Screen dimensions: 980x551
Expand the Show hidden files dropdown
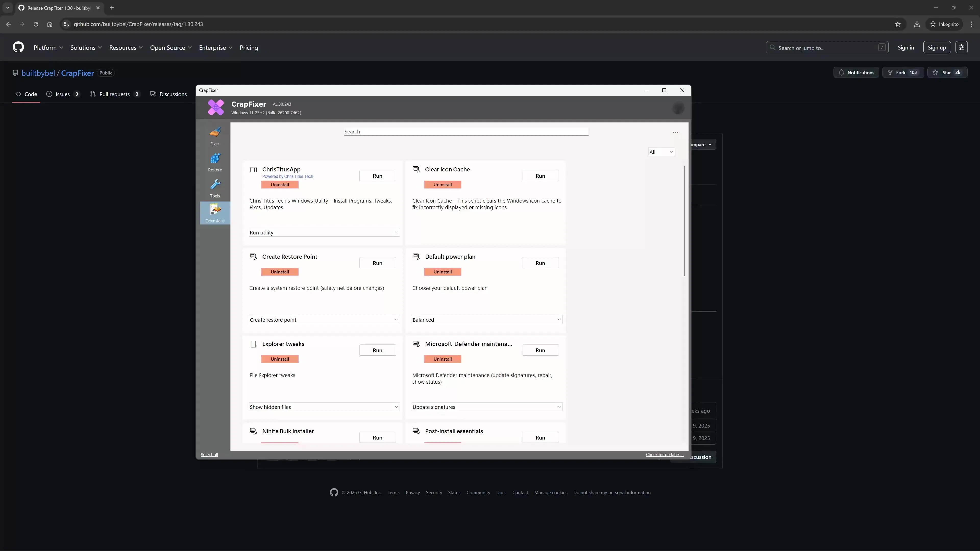(324, 407)
